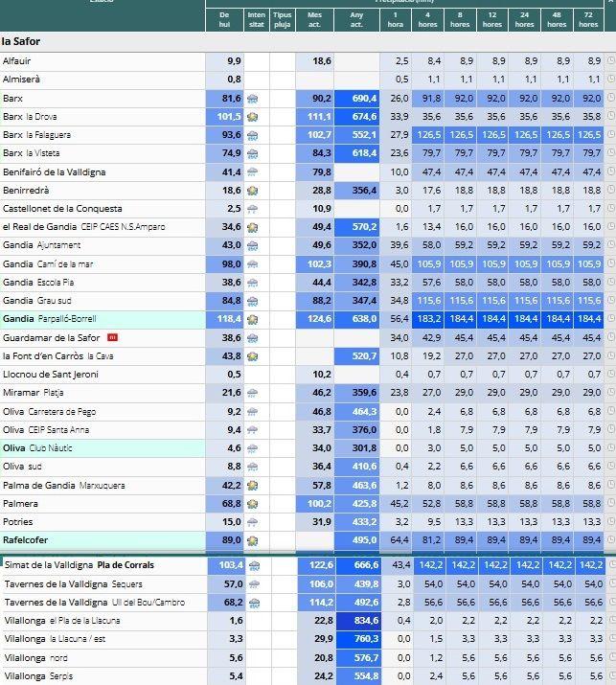This screenshot has height=685, width=616.
Task: Sort by the 'Mes act.' column header
Action: point(314,20)
